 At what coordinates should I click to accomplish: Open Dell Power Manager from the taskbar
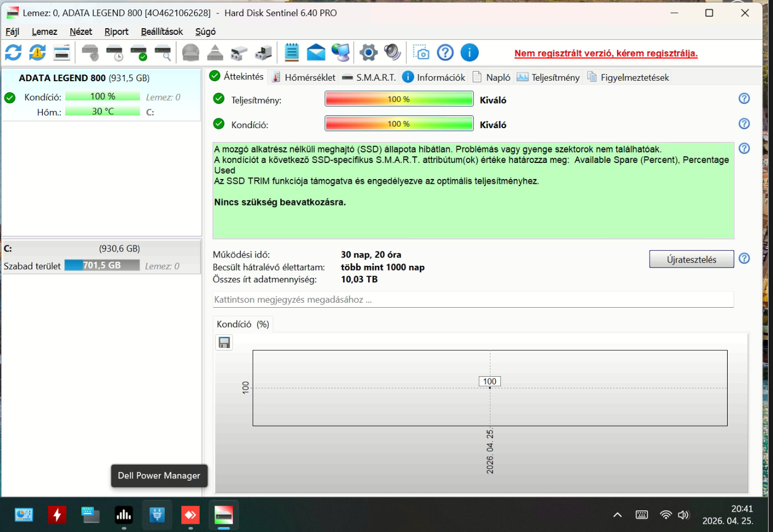click(x=157, y=515)
